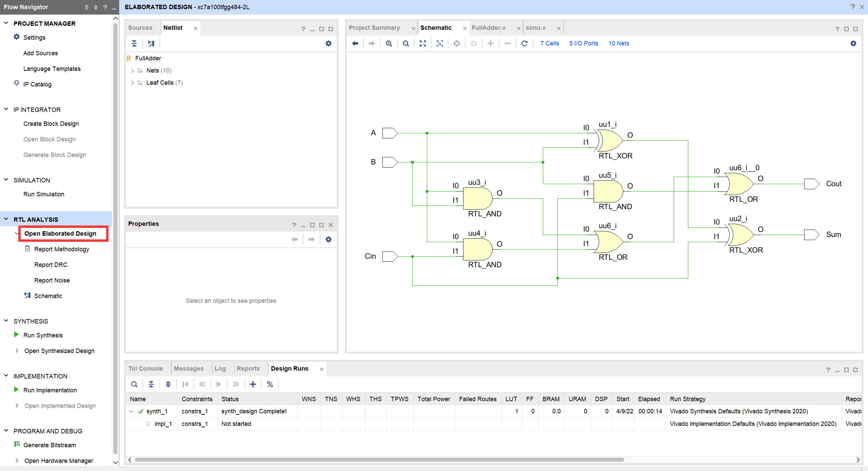Click the zoom fit icon in schematic
This screenshot has width=868, height=471.
[422, 43]
